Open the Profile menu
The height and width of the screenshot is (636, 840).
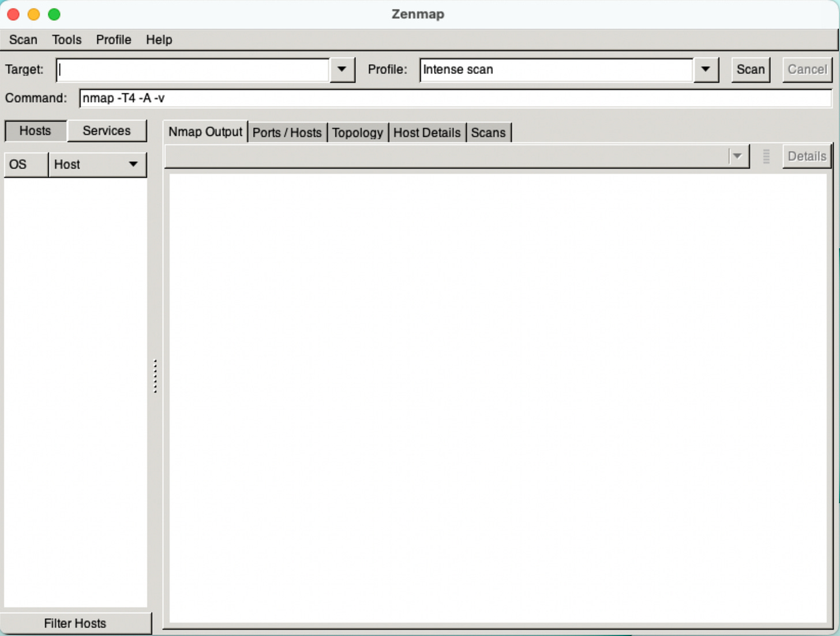[114, 40]
